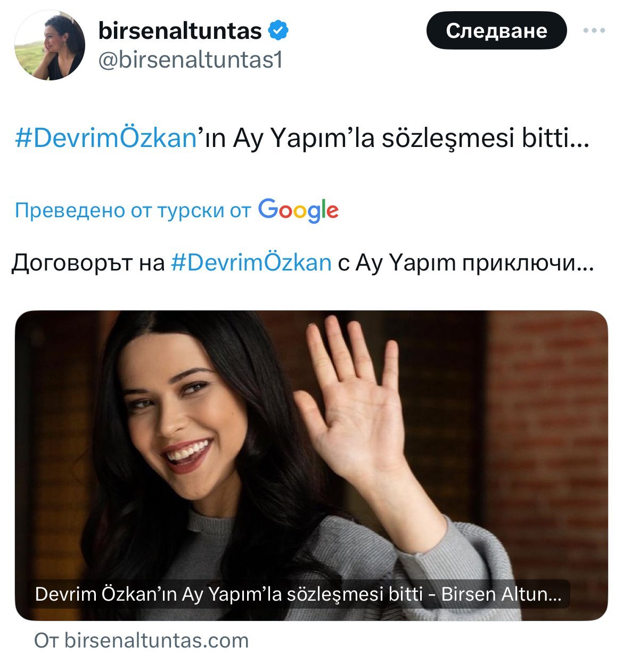
Task: Click the blue verified badge icon
Action: [x=278, y=31]
